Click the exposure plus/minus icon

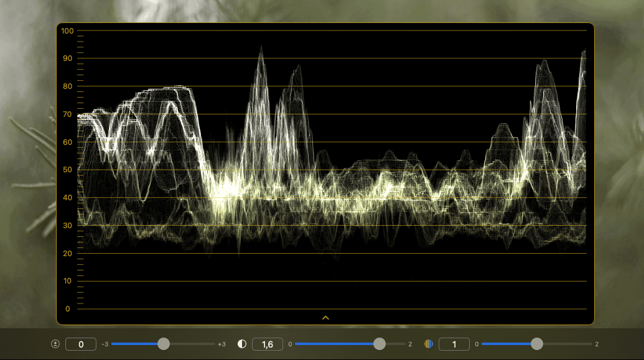(55, 344)
